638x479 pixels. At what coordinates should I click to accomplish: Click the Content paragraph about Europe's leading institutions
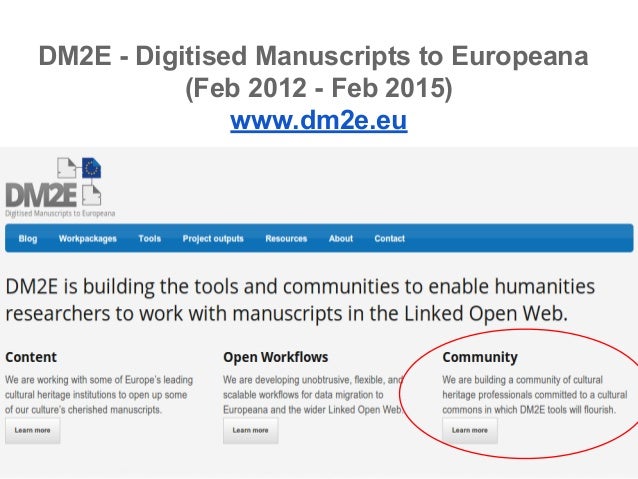[99, 395]
